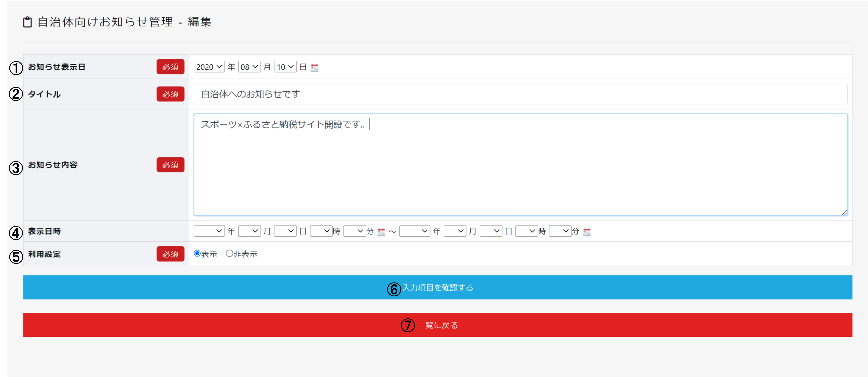Expand display end year dropdown
This screenshot has width=868, height=377.
tap(414, 231)
